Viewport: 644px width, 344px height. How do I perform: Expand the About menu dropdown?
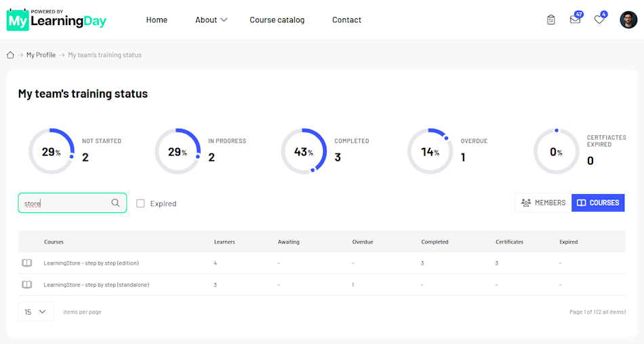point(211,20)
